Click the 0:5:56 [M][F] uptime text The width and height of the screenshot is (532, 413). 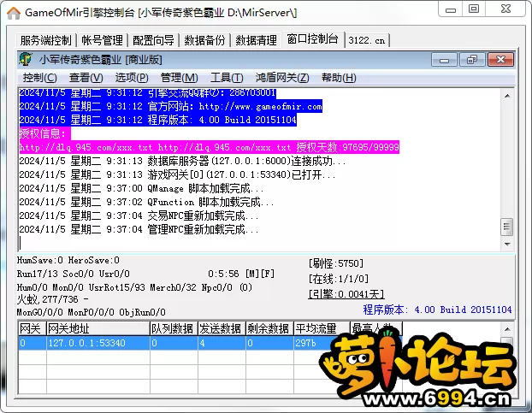pos(241,274)
